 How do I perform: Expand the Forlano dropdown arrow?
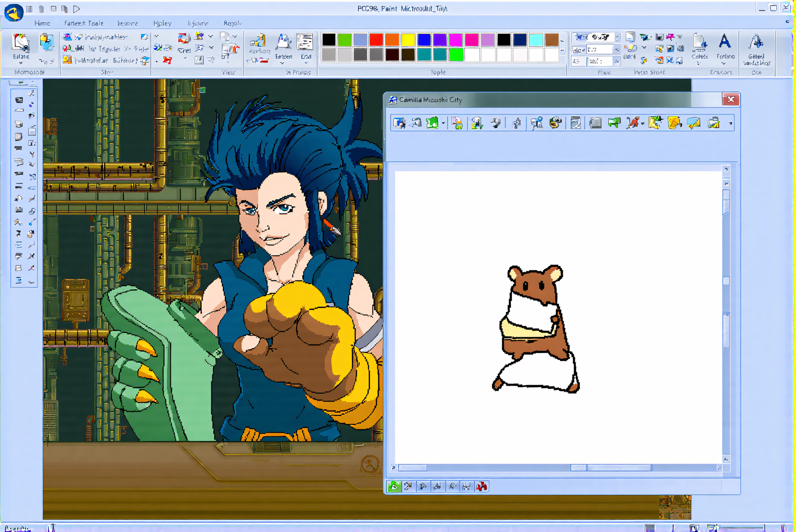(723, 63)
